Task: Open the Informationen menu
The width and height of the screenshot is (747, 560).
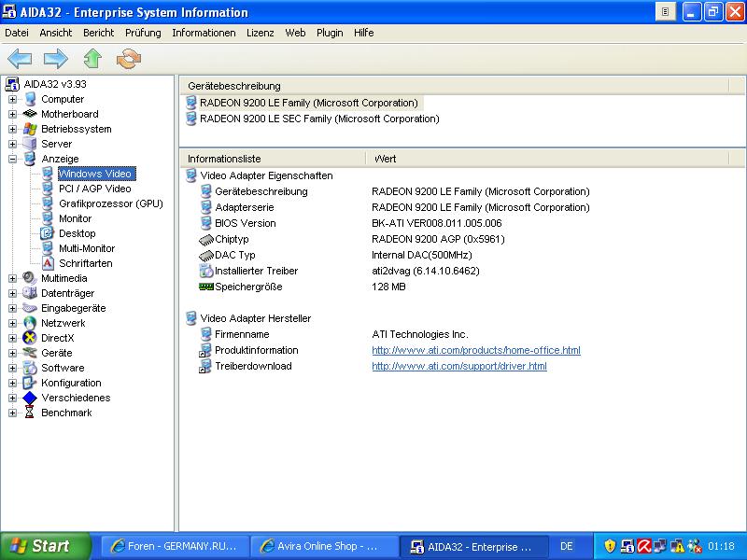Action: click(204, 33)
